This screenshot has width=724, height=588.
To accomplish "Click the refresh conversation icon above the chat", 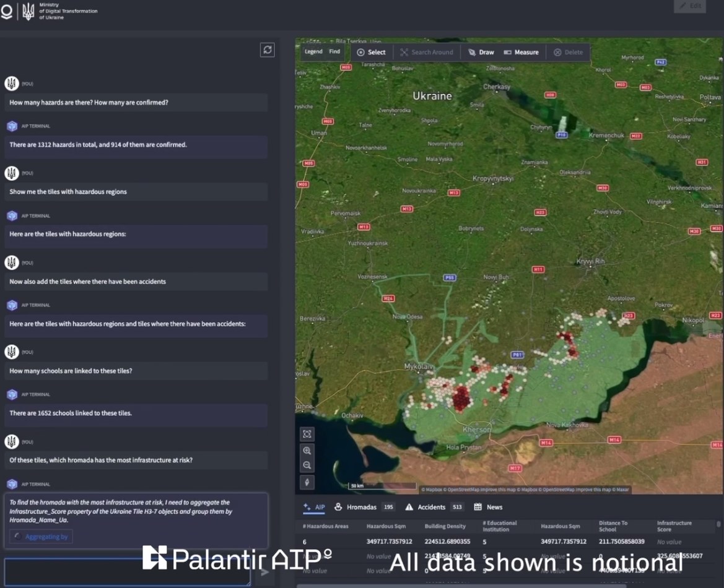I will point(268,50).
